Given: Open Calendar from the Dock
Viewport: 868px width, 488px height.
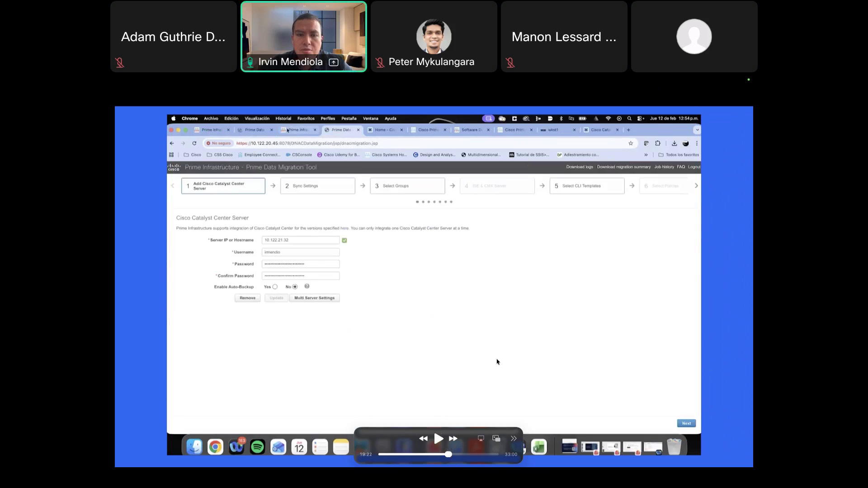Looking at the screenshot, I should (x=299, y=447).
